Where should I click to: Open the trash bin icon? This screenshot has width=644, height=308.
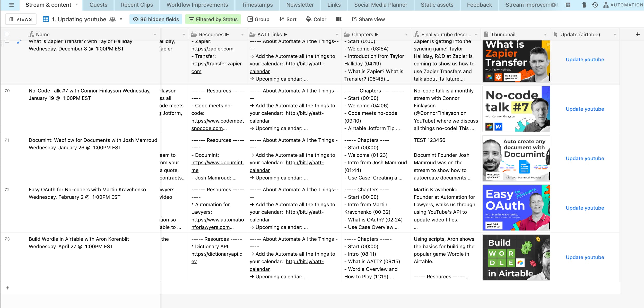coord(584,5)
